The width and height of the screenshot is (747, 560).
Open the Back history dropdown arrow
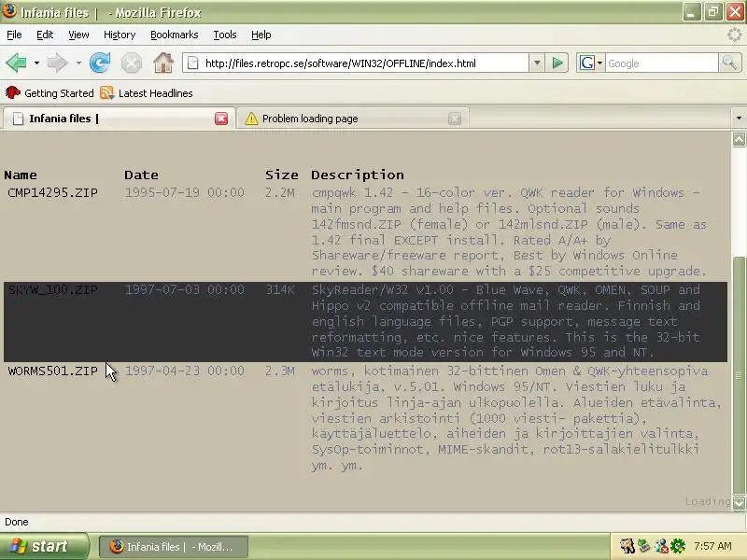[x=36, y=63]
